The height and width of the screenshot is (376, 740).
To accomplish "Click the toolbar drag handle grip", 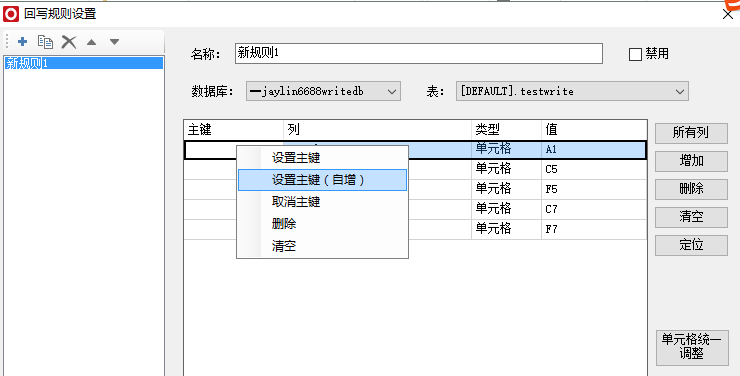I will click(x=7, y=42).
